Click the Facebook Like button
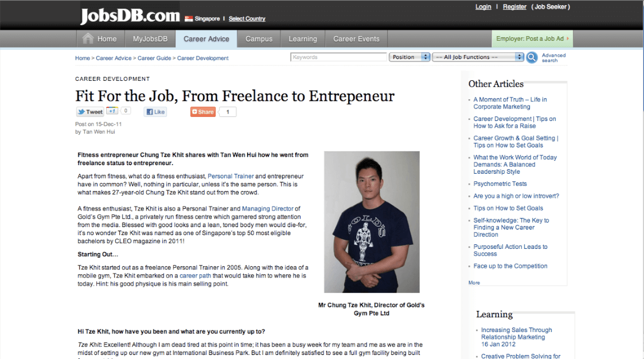 pos(155,112)
